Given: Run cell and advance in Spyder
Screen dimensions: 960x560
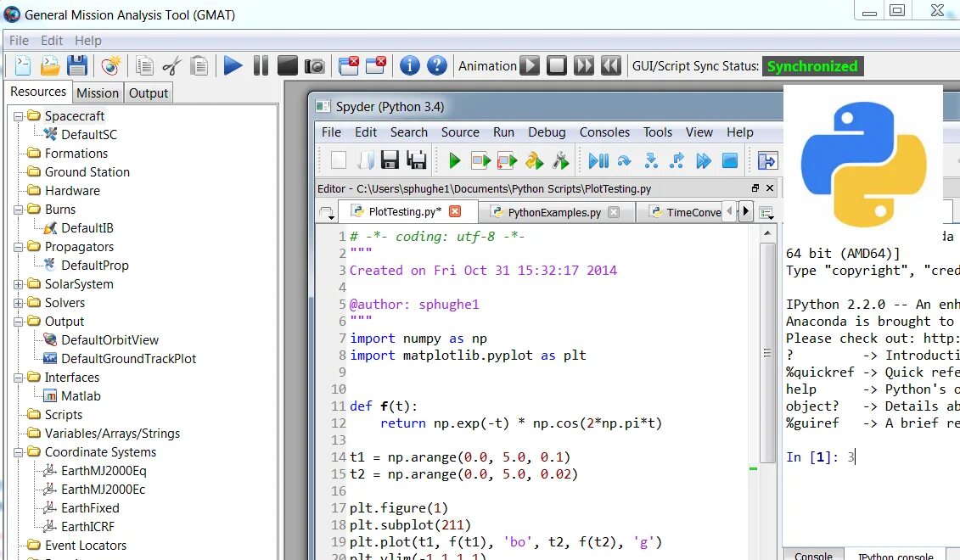Looking at the screenshot, I should 507,160.
